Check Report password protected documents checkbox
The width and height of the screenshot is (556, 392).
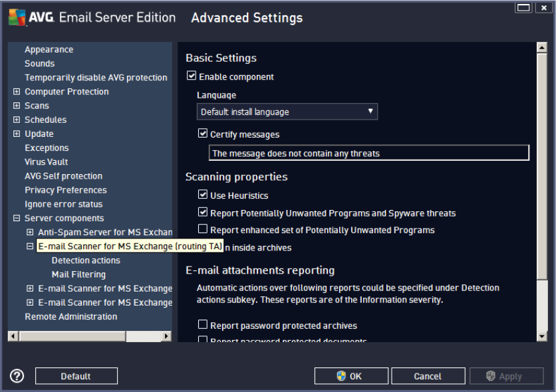click(x=202, y=340)
